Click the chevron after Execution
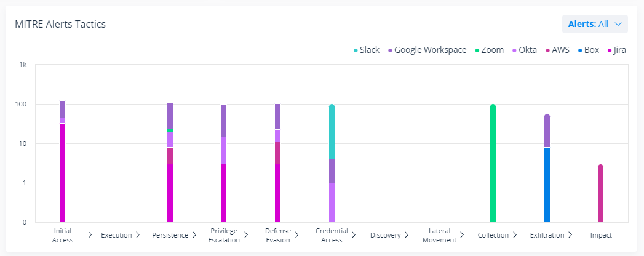The height and width of the screenshot is (256, 644). (x=138, y=235)
